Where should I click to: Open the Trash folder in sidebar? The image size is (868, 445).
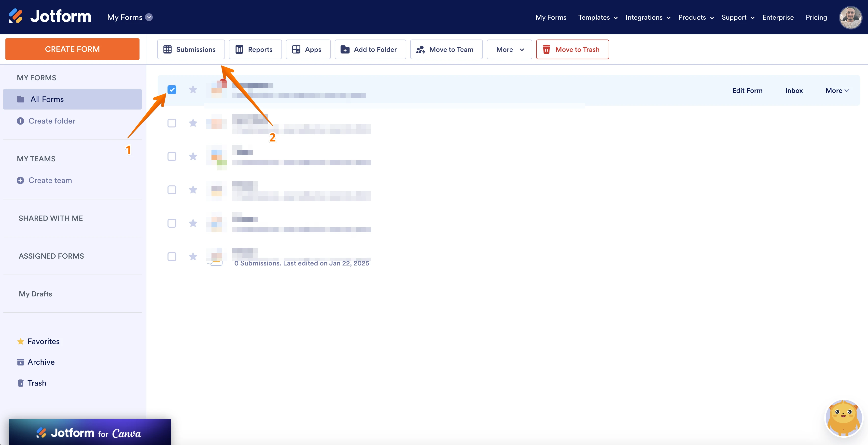tap(36, 383)
